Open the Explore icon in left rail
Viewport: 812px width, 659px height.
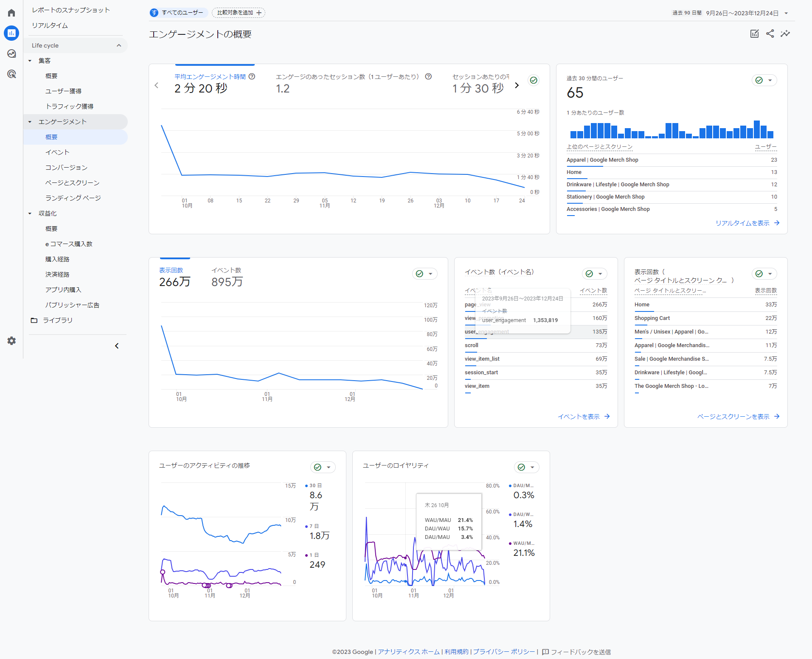pyautogui.click(x=11, y=53)
